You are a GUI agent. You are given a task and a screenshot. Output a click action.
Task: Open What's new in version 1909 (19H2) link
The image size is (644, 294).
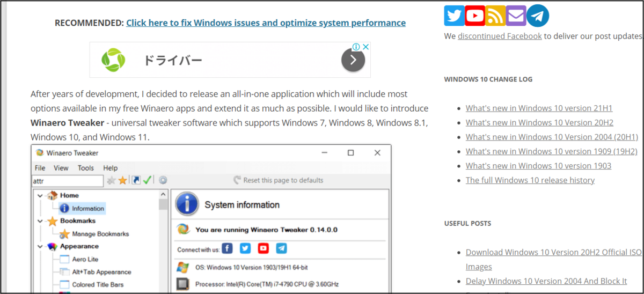(x=551, y=151)
